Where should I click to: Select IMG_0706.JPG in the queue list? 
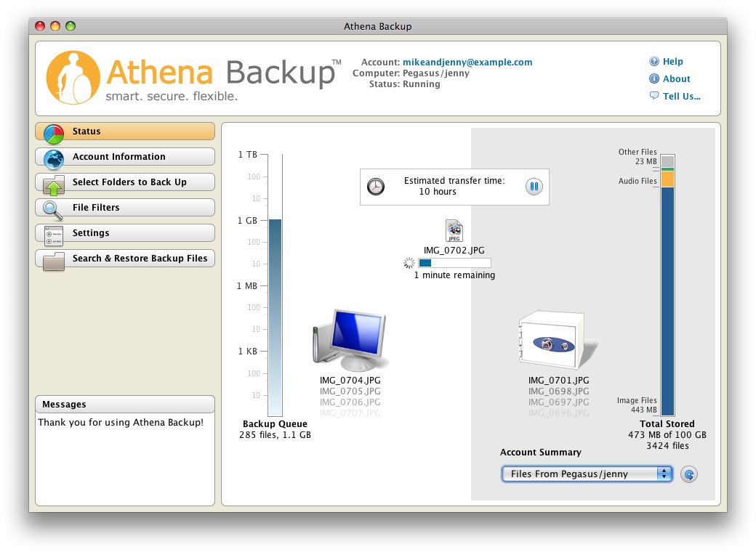350,402
